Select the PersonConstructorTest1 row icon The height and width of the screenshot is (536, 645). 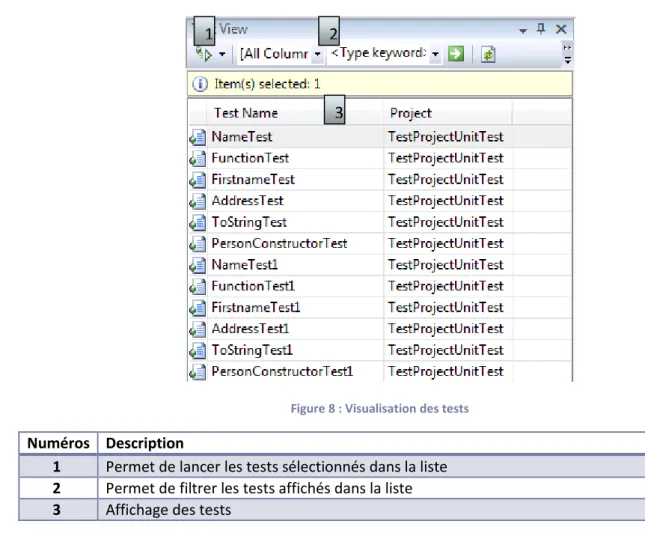pyautogui.click(x=198, y=372)
